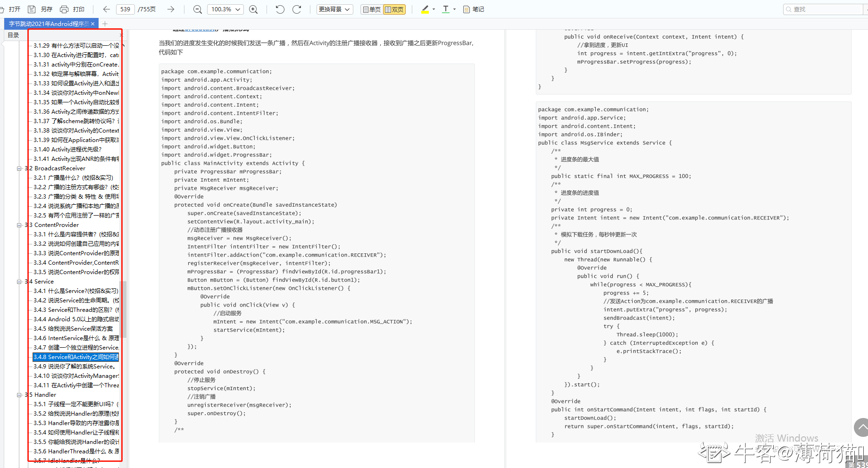The height and width of the screenshot is (468, 868).
Task: Open outline entry 3.3.5 说说ContentProvider的权限
Action: 76,272
